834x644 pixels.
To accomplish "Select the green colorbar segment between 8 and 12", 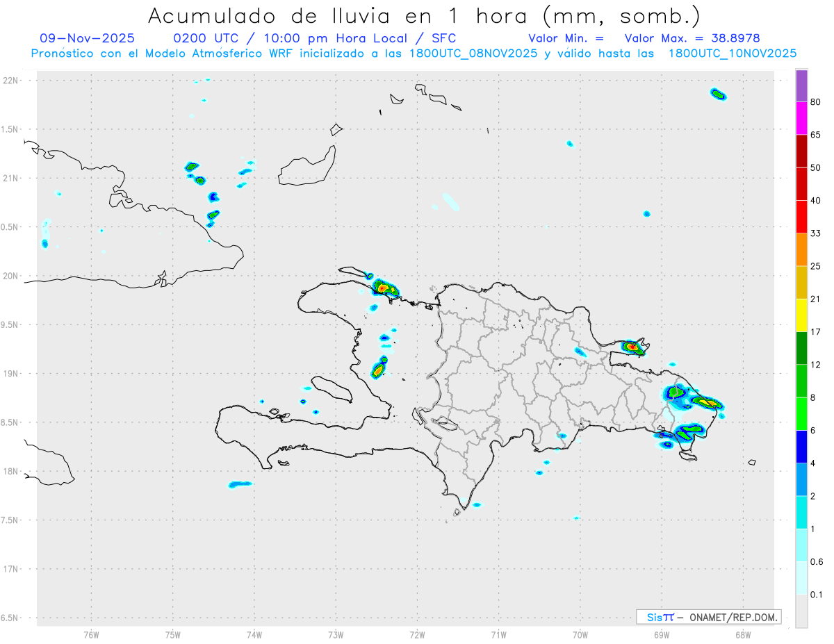I will (x=801, y=380).
